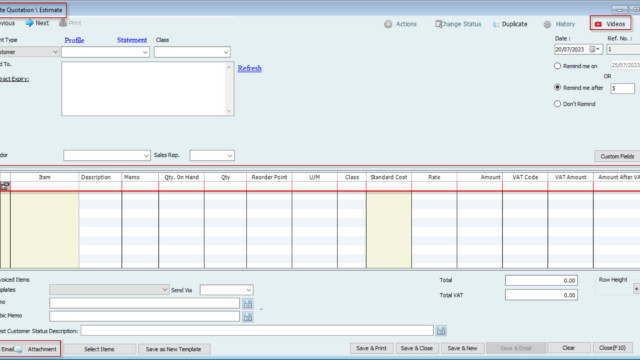Viewport: 640px width, 360px height.
Task: Click the Change Status icon
Action: tap(438, 24)
